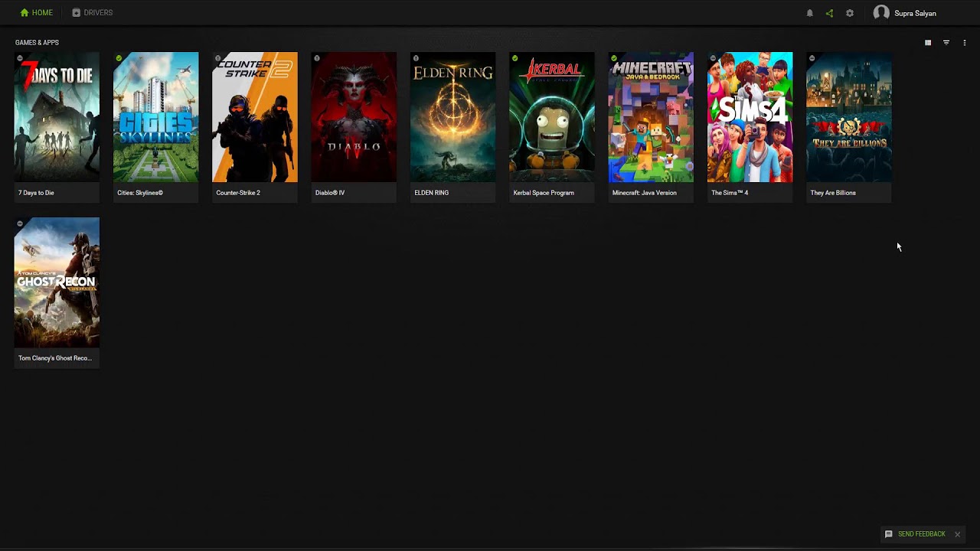Switch games to grid view
Image resolution: width=980 pixels, height=551 pixels.
point(928,43)
